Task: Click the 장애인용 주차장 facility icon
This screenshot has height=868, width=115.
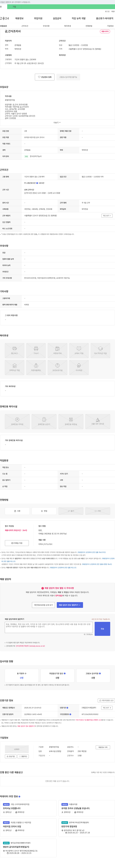Action: (x=17, y=422)
